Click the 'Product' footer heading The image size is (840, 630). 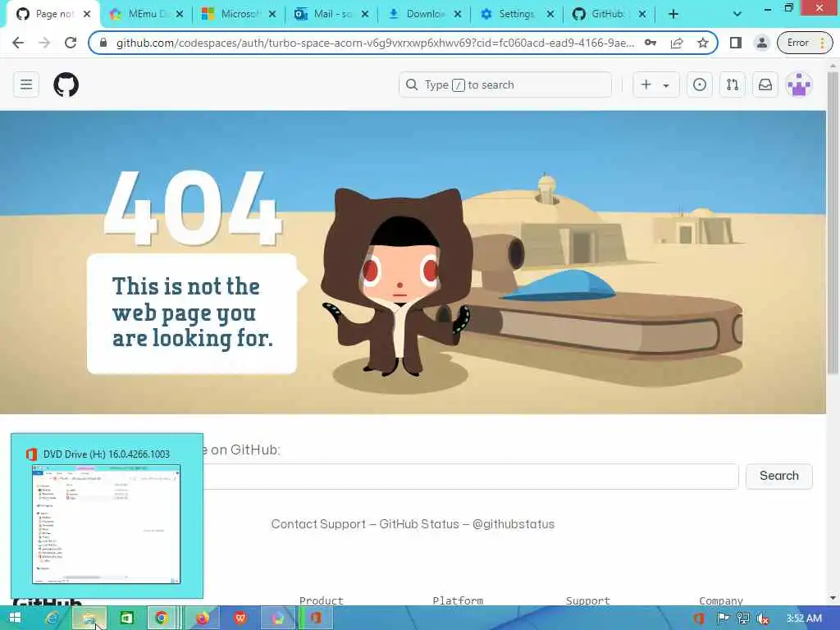tap(322, 600)
